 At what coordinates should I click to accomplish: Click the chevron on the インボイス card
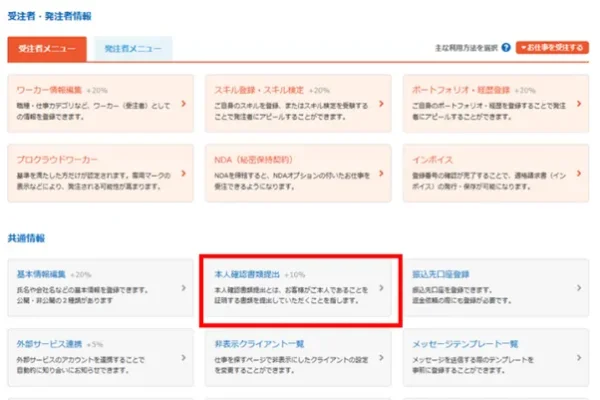(579, 173)
